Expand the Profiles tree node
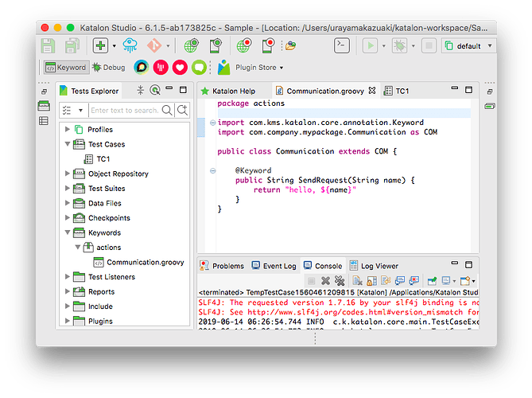 coord(67,129)
